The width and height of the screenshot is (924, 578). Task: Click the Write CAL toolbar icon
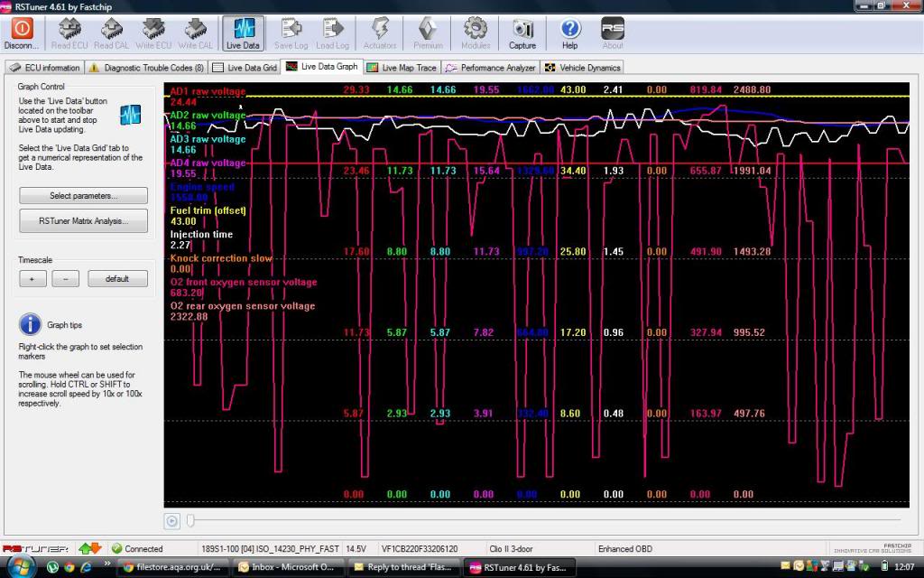point(196,33)
